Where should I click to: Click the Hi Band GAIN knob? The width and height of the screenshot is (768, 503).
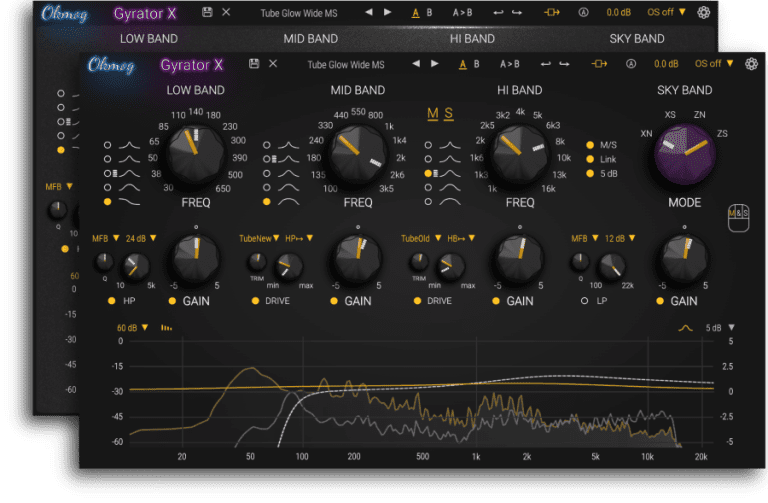(x=520, y=259)
